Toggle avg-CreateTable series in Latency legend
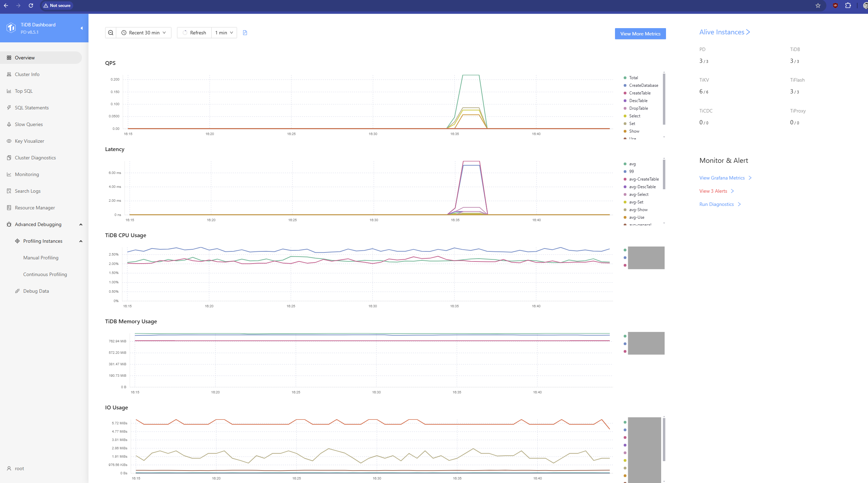The height and width of the screenshot is (483, 868). tap(641, 179)
